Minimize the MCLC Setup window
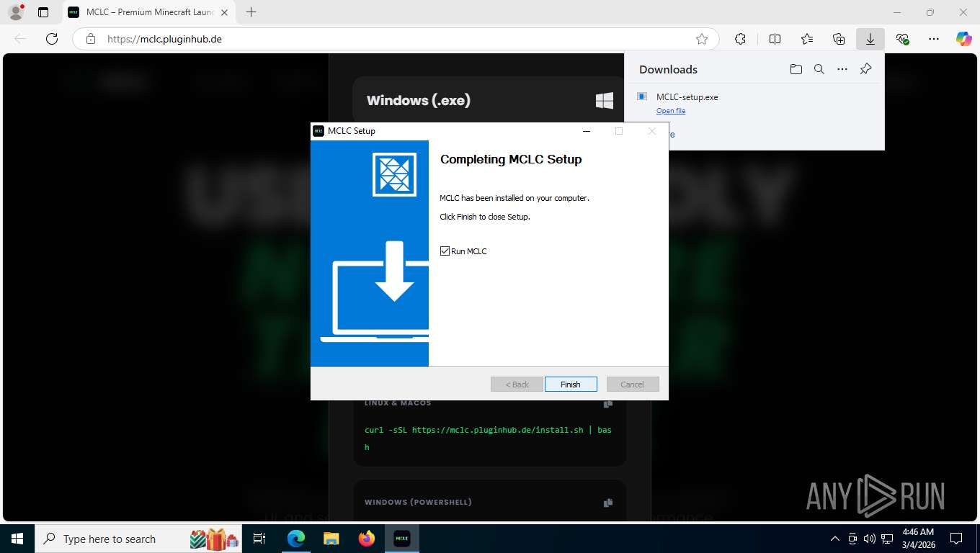Image resolution: width=980 pixels, height=553 pixels. (587, 131)
